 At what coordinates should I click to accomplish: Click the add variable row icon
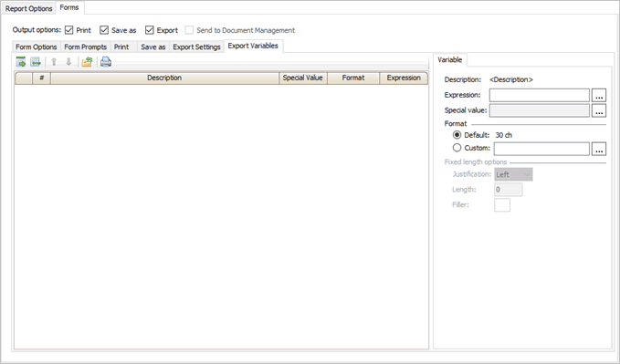coord(21,62)
